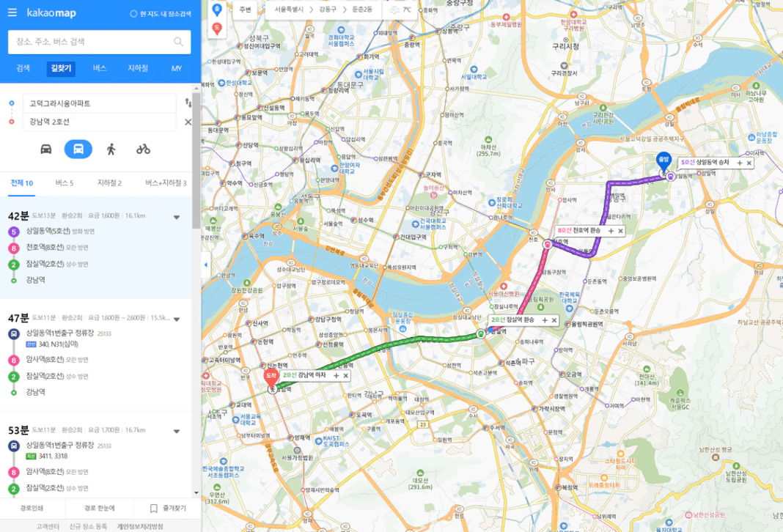This screenshot has width=783, height=532.
Task: Expand the 53분 route details
Action: click(176, 432)
